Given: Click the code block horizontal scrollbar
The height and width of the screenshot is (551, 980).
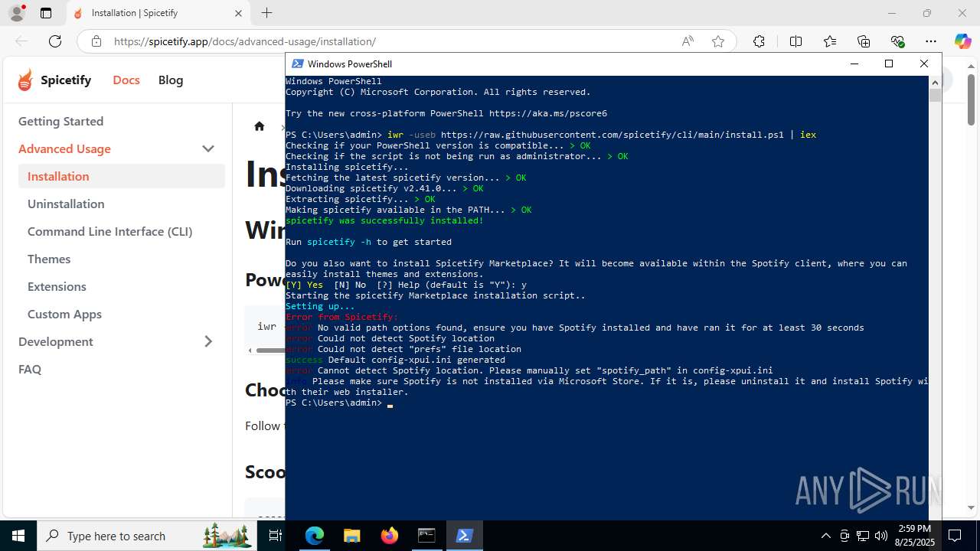Looking at the screenshot, I should coord(270,350).
